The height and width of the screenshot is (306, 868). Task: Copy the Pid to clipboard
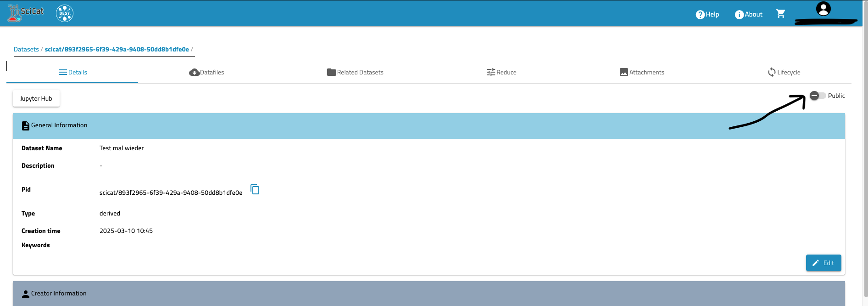pyautogui.click(x=255, y=189)
